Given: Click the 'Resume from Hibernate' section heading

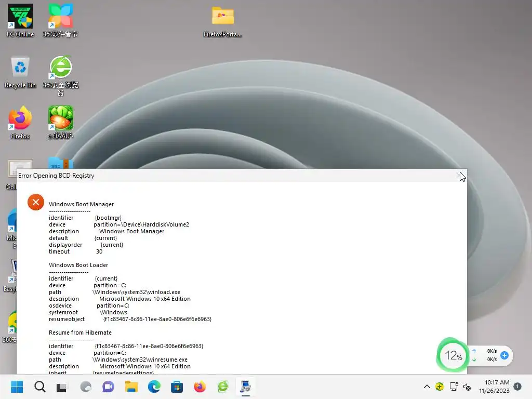Looking at the screenshot, I should 80,332.
